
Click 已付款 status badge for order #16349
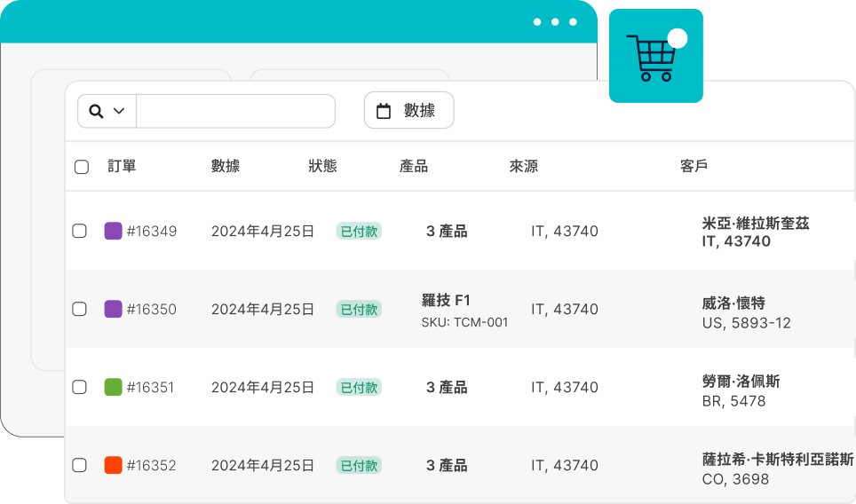[x=359, y=232]
